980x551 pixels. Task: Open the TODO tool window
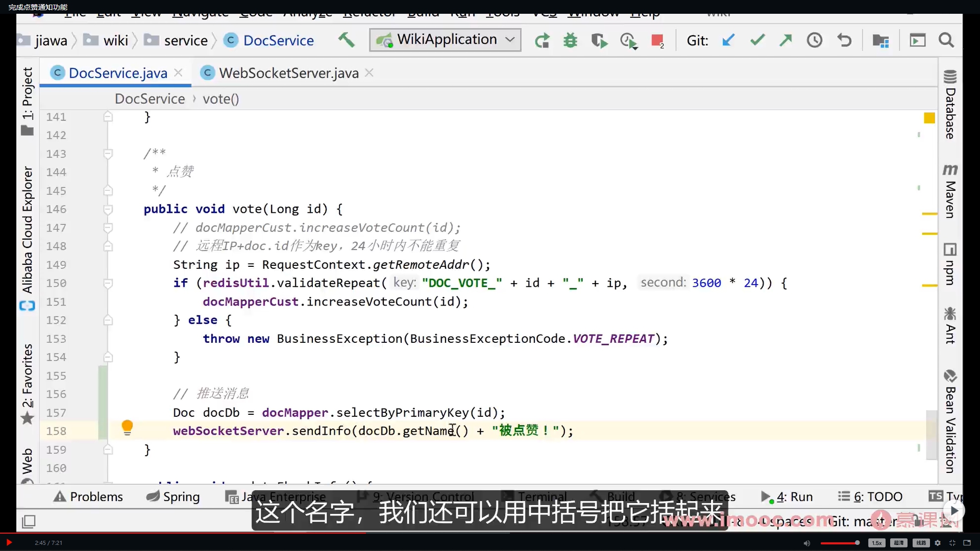pos(870,496)
